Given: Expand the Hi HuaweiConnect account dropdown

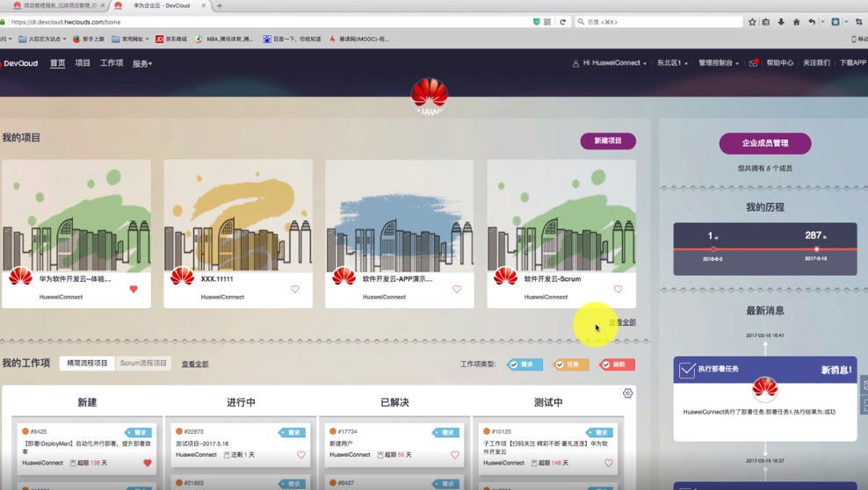Looking at the screenshot, I should [614, 63].
